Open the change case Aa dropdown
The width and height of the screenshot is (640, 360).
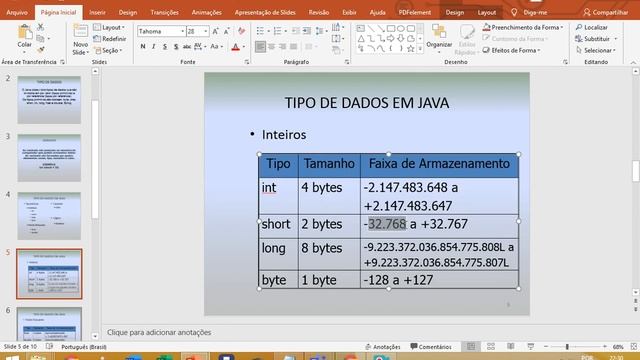[x=217, y=47]
